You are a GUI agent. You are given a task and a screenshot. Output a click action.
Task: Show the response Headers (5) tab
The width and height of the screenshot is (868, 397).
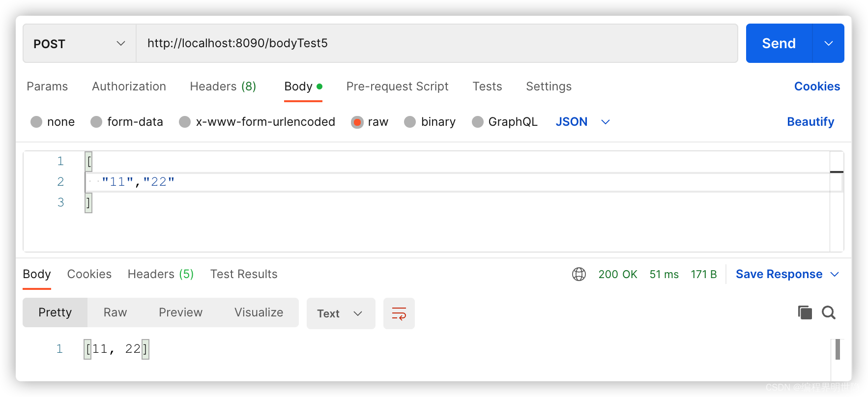pos(160,274)
